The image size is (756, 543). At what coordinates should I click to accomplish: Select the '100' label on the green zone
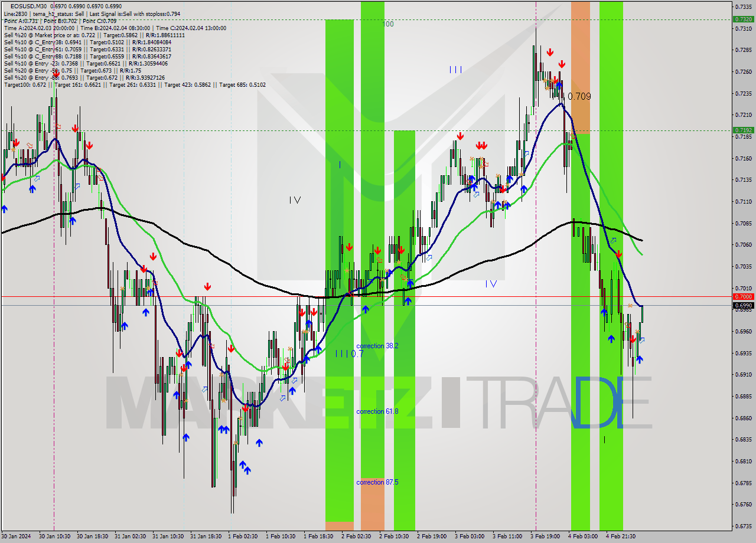pyautogui.click(x=388, y=24)
